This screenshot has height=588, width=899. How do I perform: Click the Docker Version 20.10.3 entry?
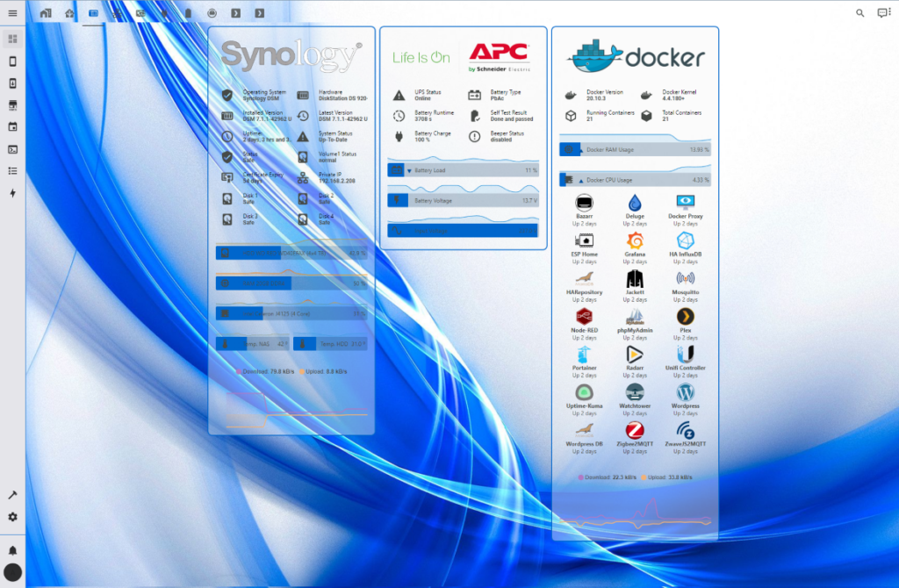click(597, 95)
